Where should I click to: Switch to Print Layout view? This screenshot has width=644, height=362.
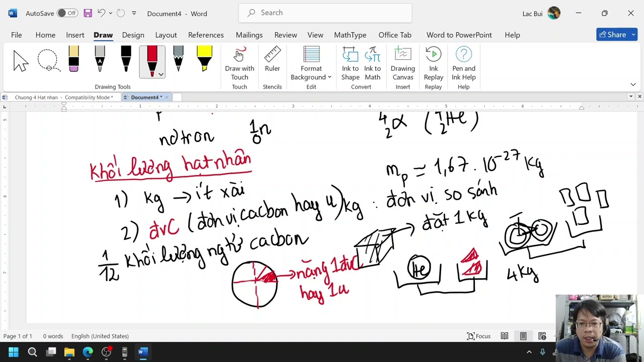pos(523,336)
